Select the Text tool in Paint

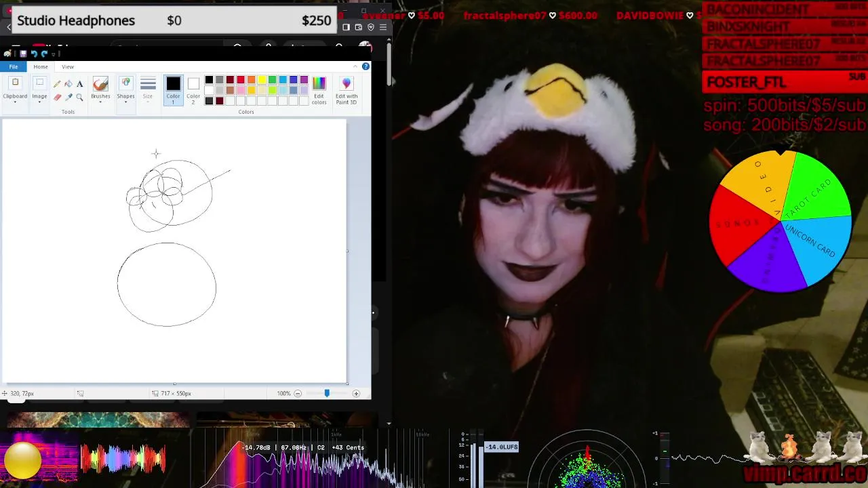tap(79, 84)
